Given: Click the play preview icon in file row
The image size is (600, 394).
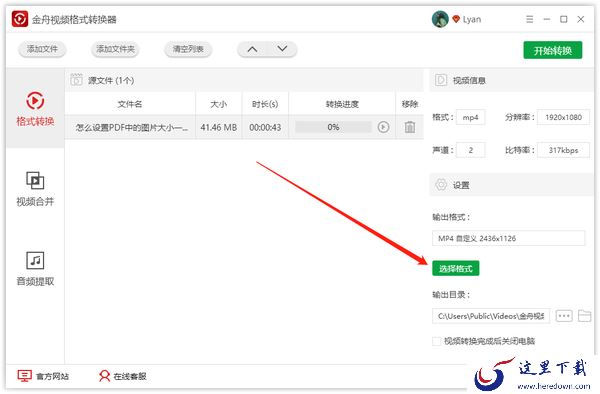Looking at the screenshot, I should [383, 127].
